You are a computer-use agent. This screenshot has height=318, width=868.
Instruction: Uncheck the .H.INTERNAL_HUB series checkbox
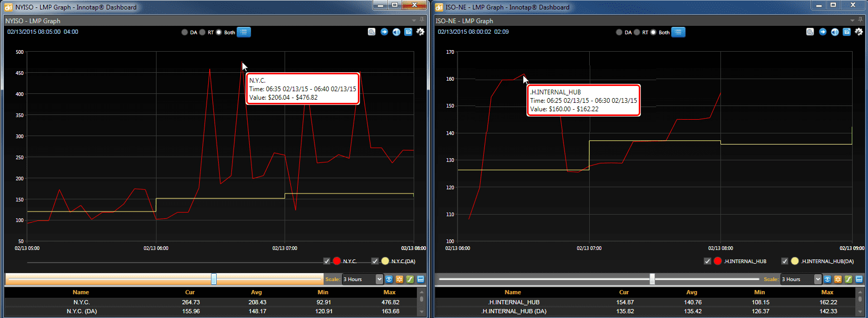[707, 261]
